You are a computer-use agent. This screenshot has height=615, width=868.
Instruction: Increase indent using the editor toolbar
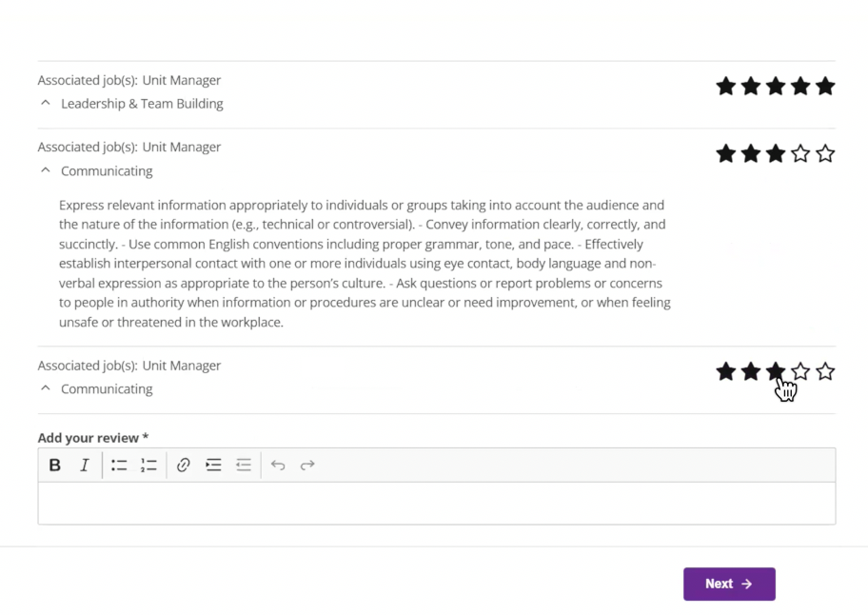(213, 466)
